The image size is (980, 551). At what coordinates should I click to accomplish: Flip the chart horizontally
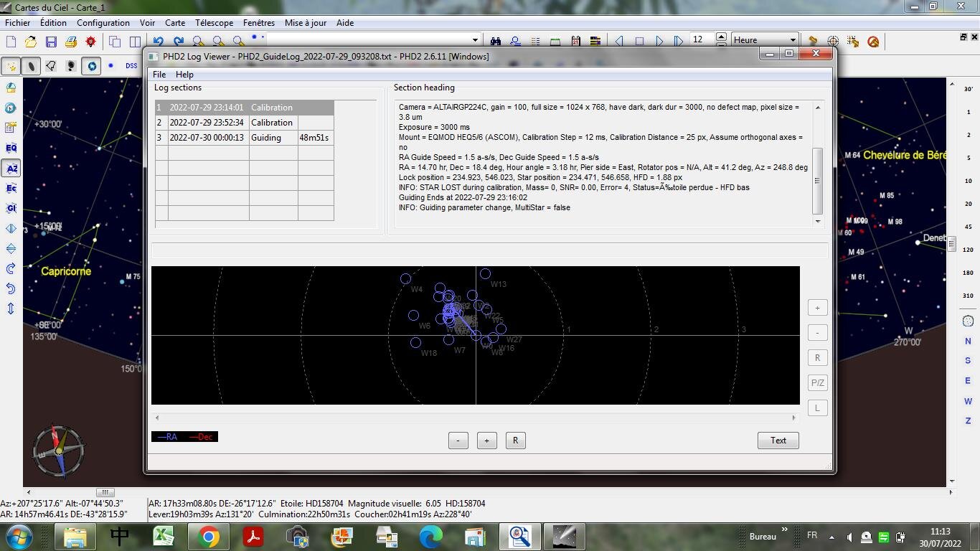pos(11,228)
